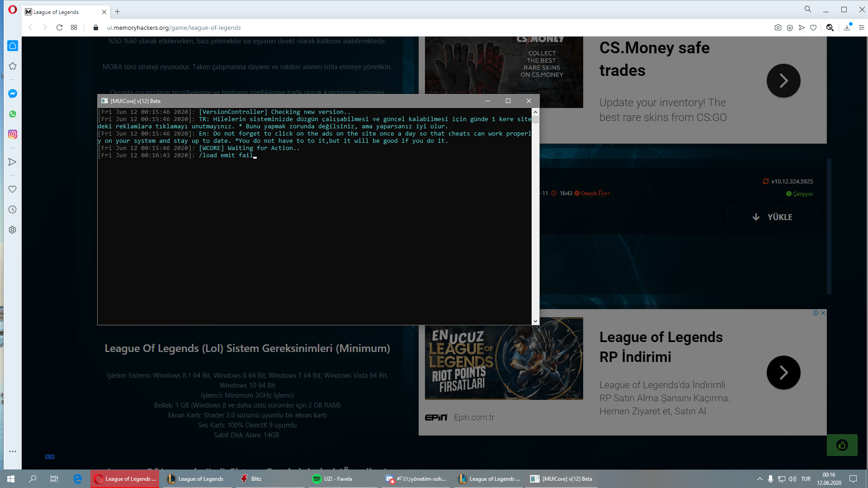Click the send arrow icon in address bar
This screenshot has width=868, height=488.
click(x=802, y=28)
